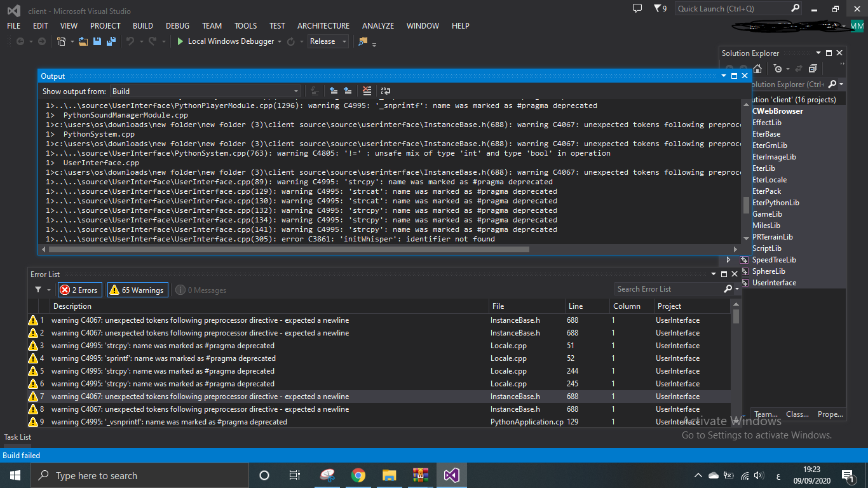Click the Search Error List magnifier icon
Viewport: 868px width, 488px height.
click(728, 289)
